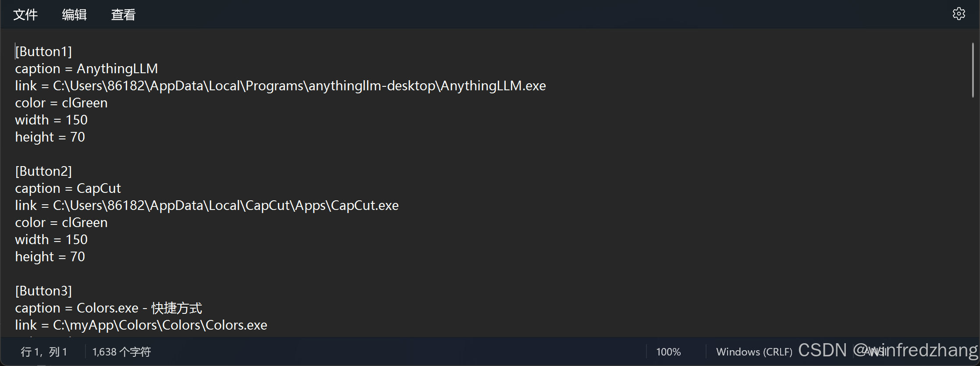Screen dimensions: 980x366
Task: Click the 行 1, 列 1 position indicator
Action: pos(44,352)
